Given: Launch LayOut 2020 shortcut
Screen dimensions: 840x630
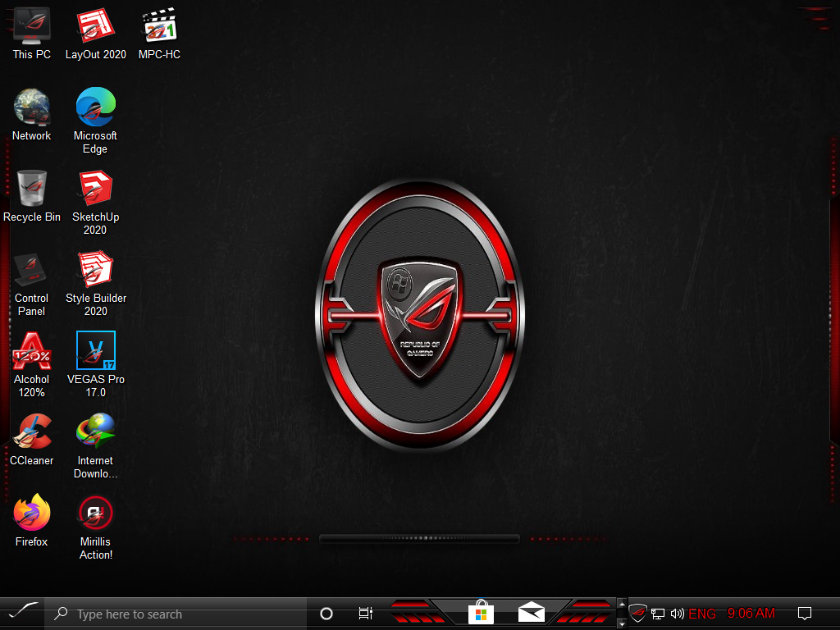Looking at the screenshot, I should (95, 33).
